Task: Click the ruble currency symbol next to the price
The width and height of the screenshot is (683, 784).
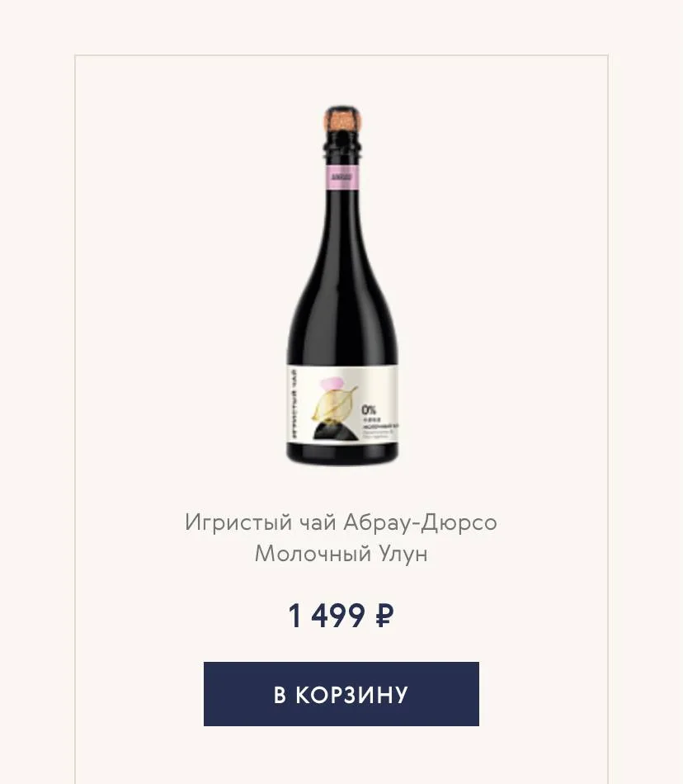Action: [384, 616]
